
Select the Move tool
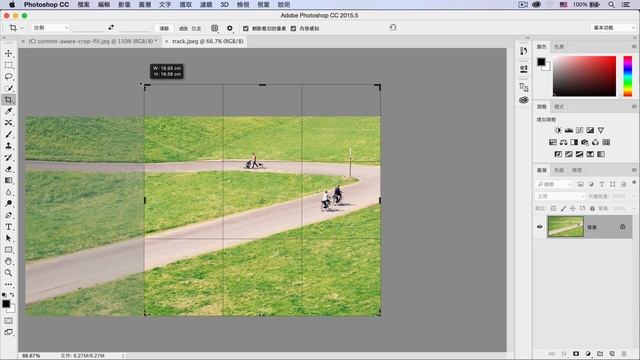[x=9, y=53]
